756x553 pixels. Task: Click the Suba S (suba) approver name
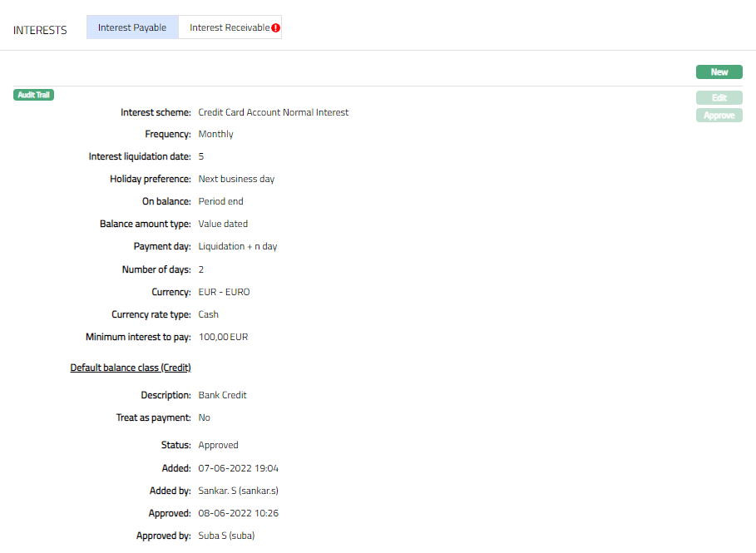tap(226, 536)
